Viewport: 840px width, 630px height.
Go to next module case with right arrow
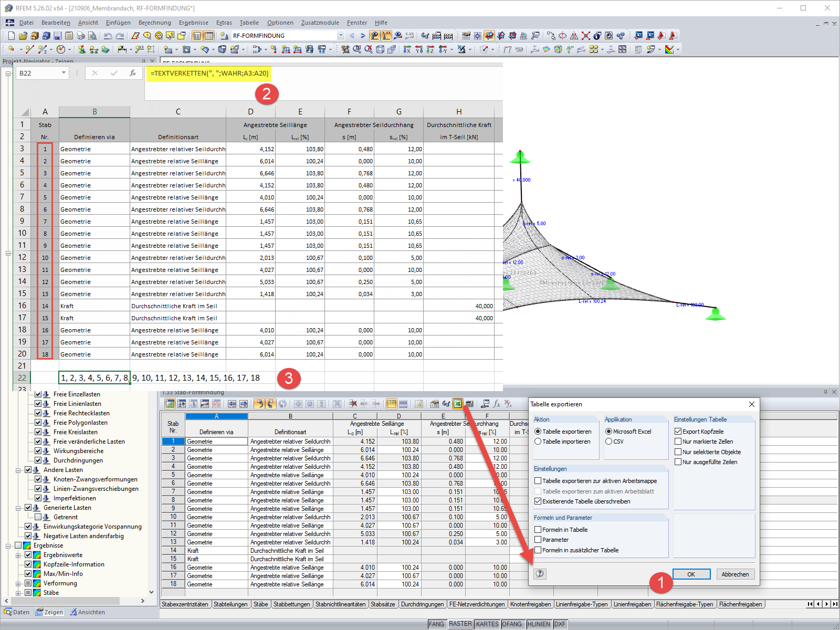click(x=362, y=36)
